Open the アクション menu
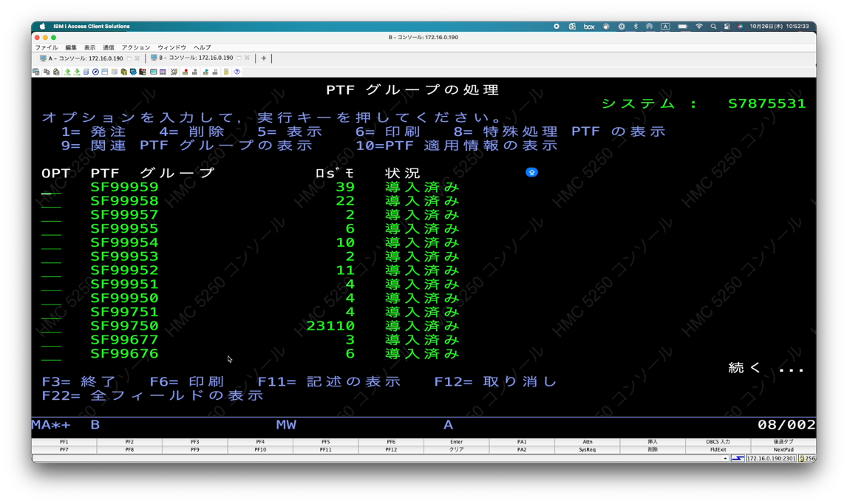The width and height of the screenshot is (847, 504). point(135,47)
